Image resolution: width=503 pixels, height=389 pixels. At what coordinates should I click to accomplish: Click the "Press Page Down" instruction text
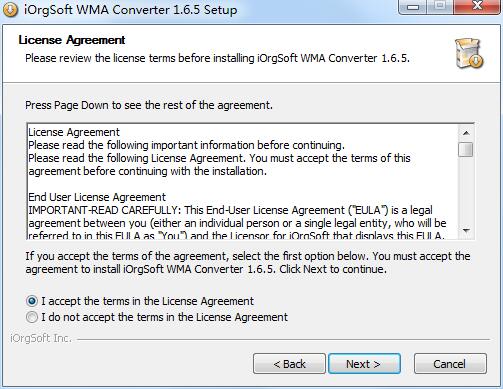coord(149,105)
